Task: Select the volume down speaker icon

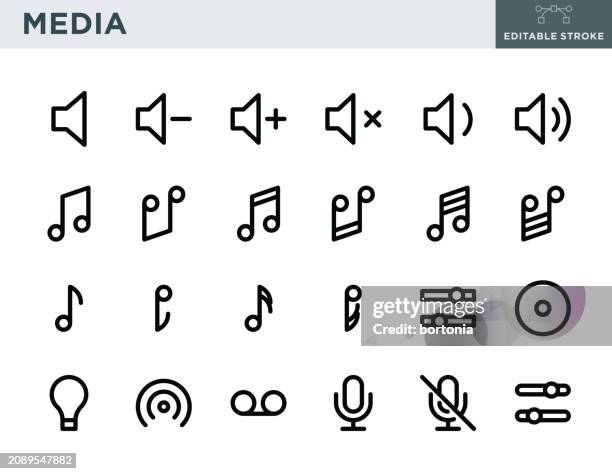Action: coord(164,119)
